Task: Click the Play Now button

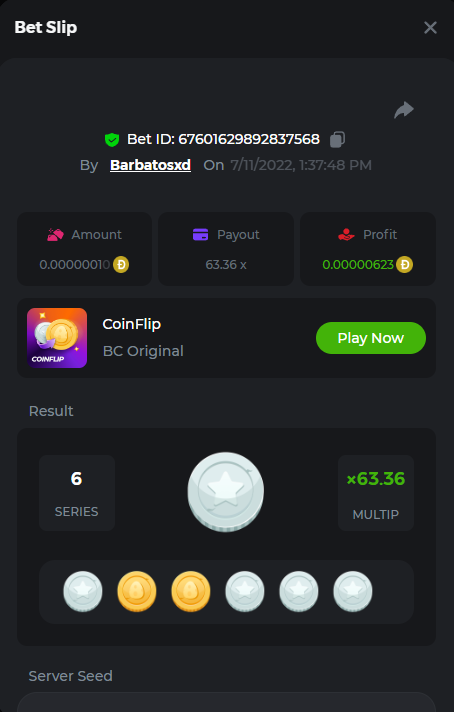Action: (x=370, y=338)
